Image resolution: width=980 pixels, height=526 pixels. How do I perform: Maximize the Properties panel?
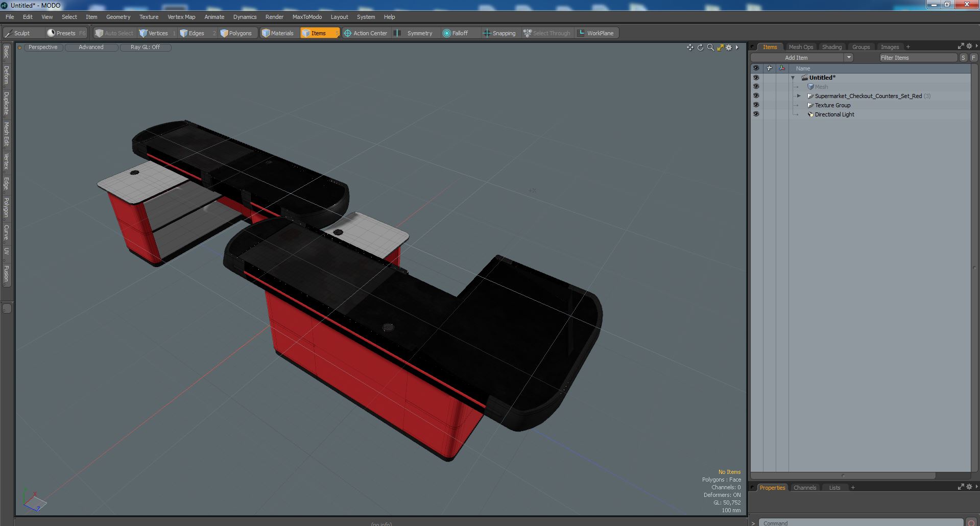[961, 487]
